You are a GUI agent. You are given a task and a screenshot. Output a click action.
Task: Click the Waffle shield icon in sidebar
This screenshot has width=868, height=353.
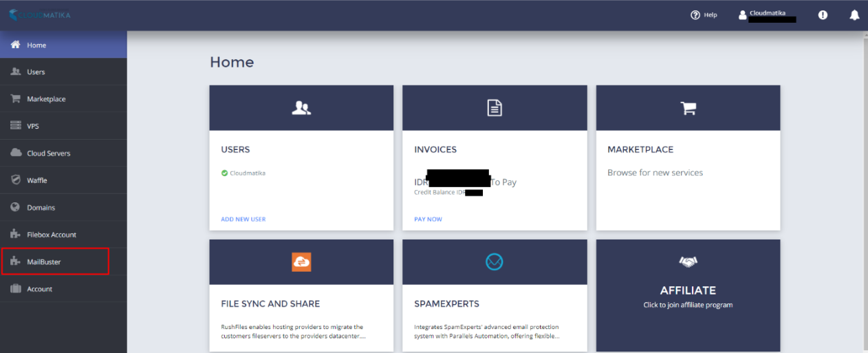15,180
